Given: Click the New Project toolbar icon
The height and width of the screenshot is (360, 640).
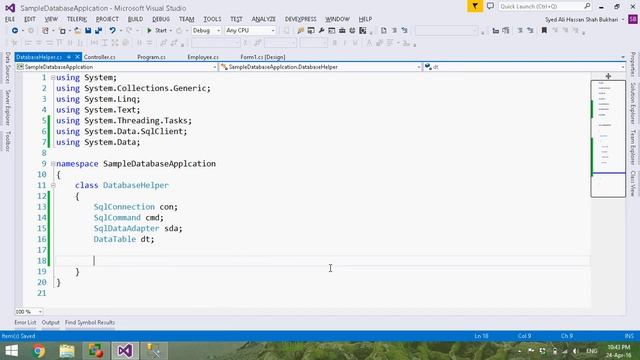Looking at the screenshot, I should coord(45,31).
